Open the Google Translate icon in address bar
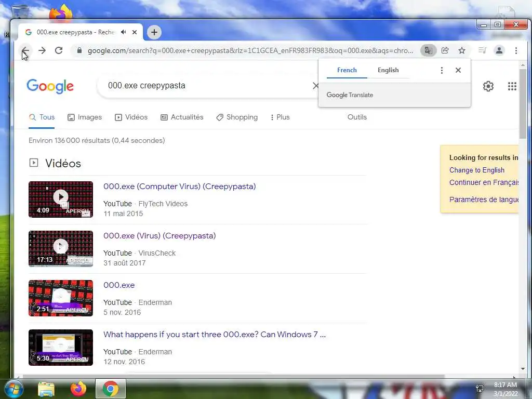This screenshot has width=532, height=399. click(428, 50)
